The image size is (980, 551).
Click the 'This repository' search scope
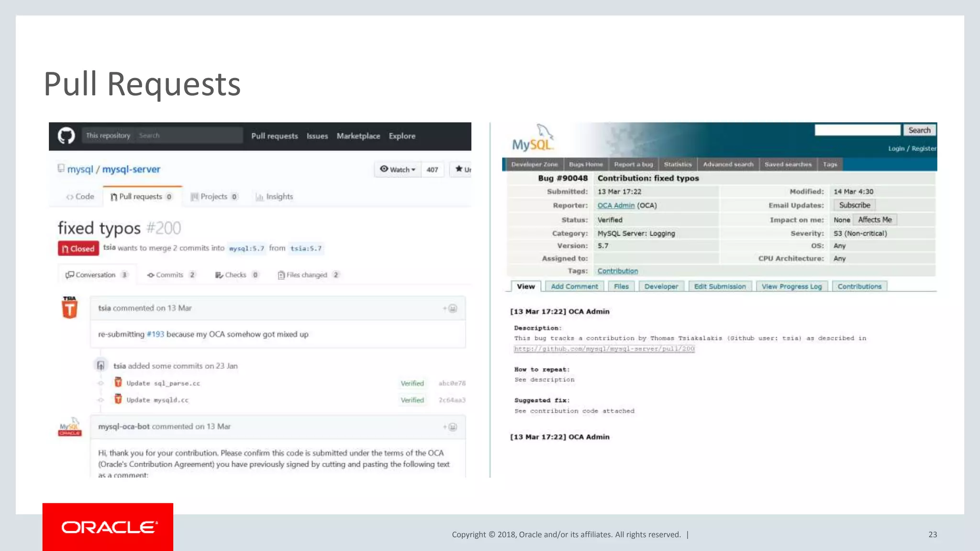pos(108,136)
